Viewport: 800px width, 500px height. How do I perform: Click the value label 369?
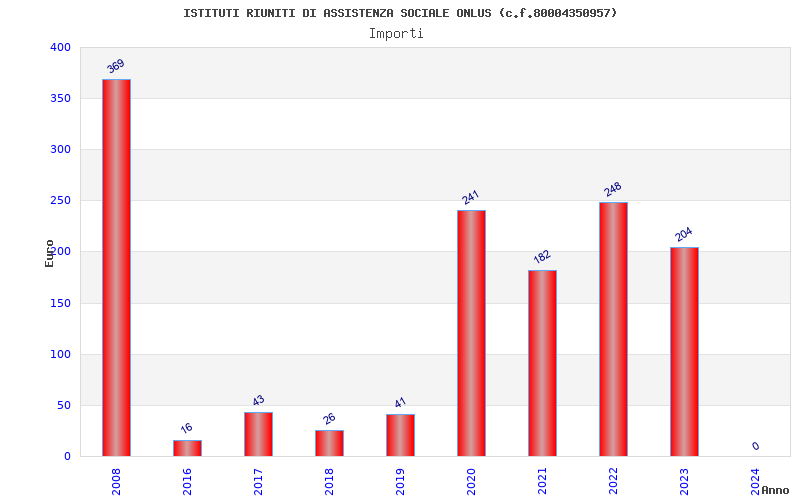(116, 66)
